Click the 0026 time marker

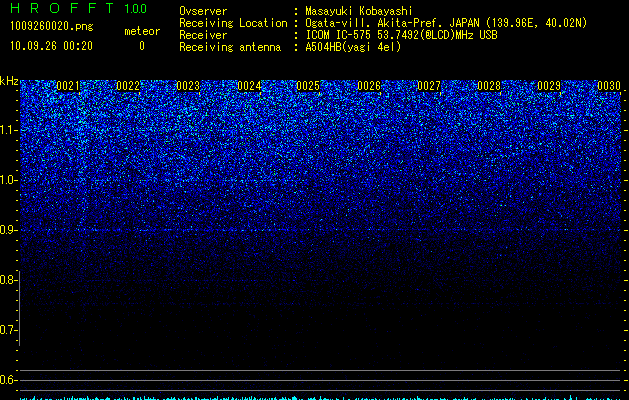[369, 86]
